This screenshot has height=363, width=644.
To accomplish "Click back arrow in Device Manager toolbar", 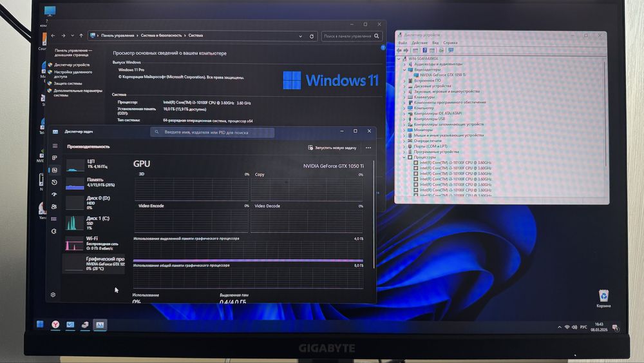I will [399, 50].
